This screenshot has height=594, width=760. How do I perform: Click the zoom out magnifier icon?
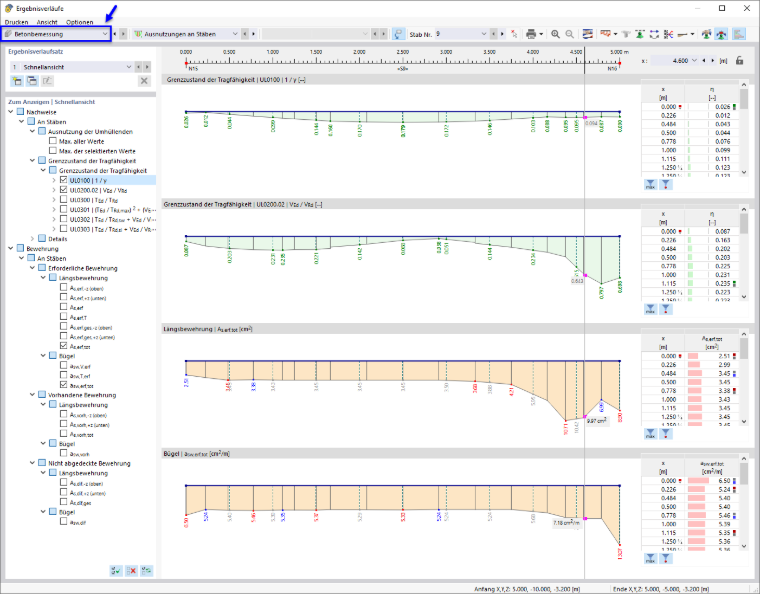[x=570, y=34]
